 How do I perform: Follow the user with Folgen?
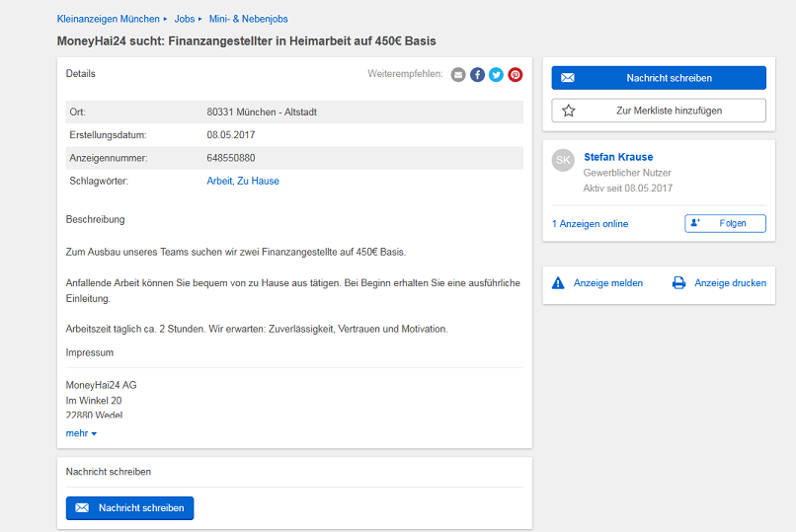tap(725, 223)
